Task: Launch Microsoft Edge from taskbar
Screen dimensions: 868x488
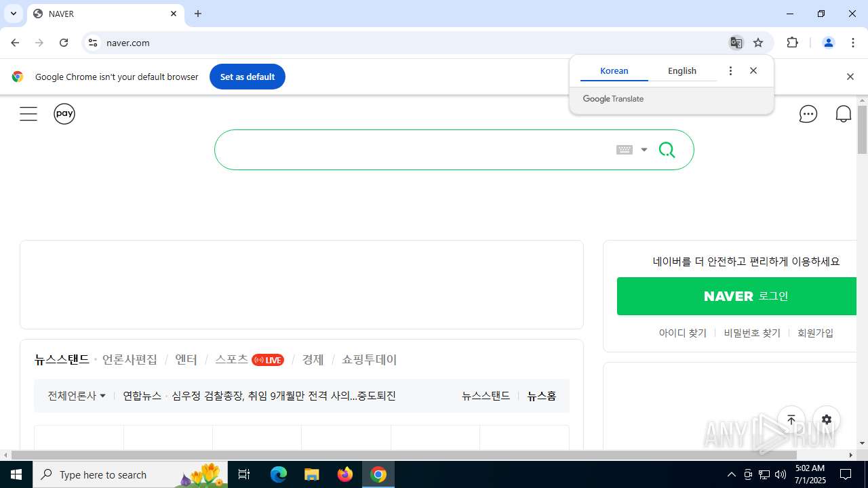Action: click(279, 474)
